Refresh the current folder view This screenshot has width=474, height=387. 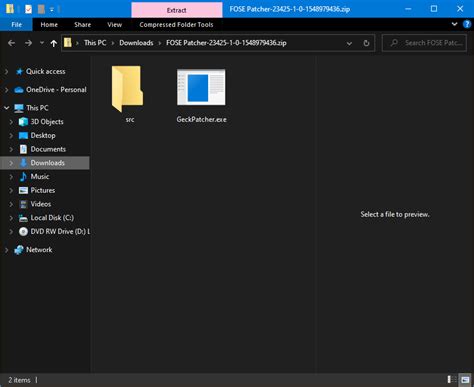coord(366,43)
